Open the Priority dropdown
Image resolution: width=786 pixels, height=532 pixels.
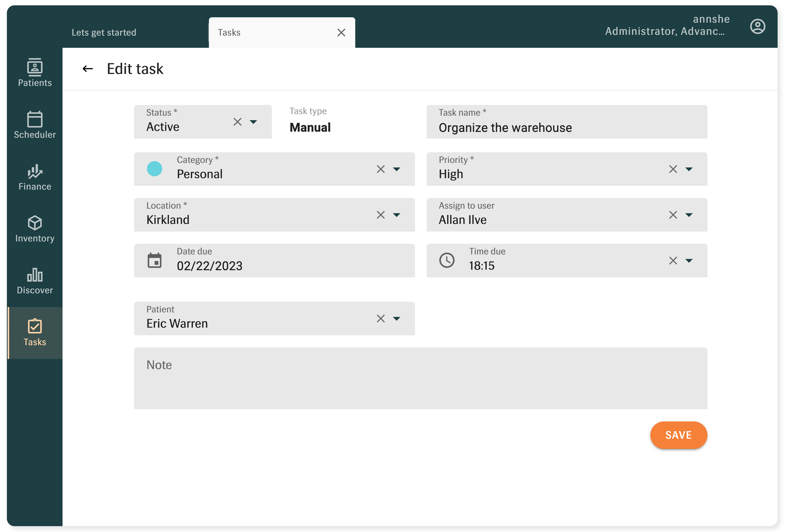tap(690, 169)
